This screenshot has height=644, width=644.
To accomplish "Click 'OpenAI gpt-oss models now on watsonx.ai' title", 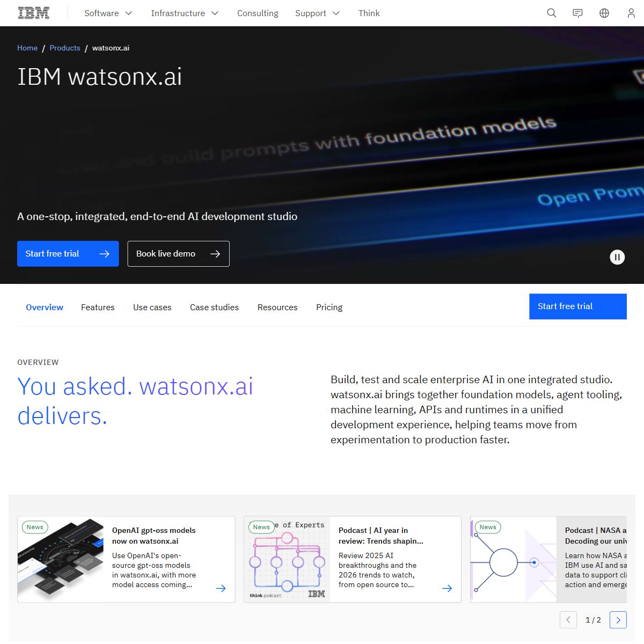I will (x=154, y=536).
